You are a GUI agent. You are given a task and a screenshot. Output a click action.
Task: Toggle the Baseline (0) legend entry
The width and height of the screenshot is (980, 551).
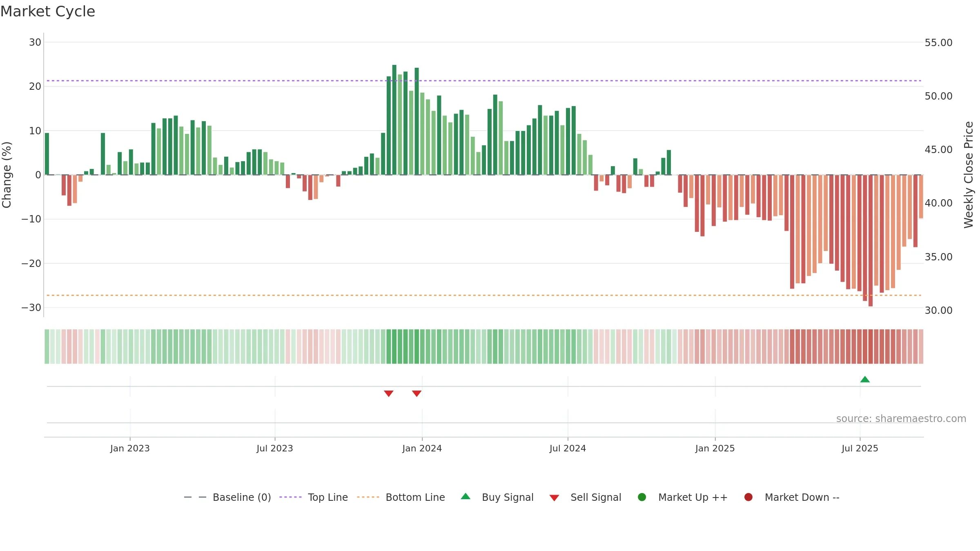[x=227, y=497]
